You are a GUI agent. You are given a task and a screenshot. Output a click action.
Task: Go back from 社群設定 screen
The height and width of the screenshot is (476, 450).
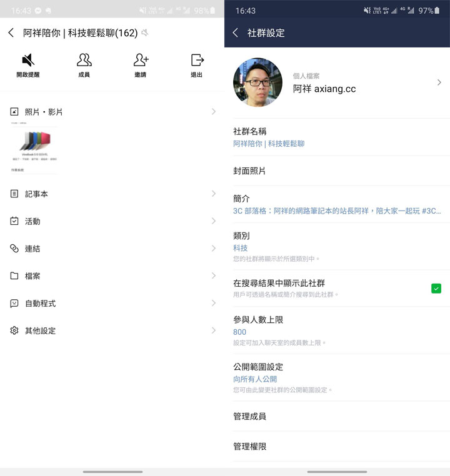[236, 32]
